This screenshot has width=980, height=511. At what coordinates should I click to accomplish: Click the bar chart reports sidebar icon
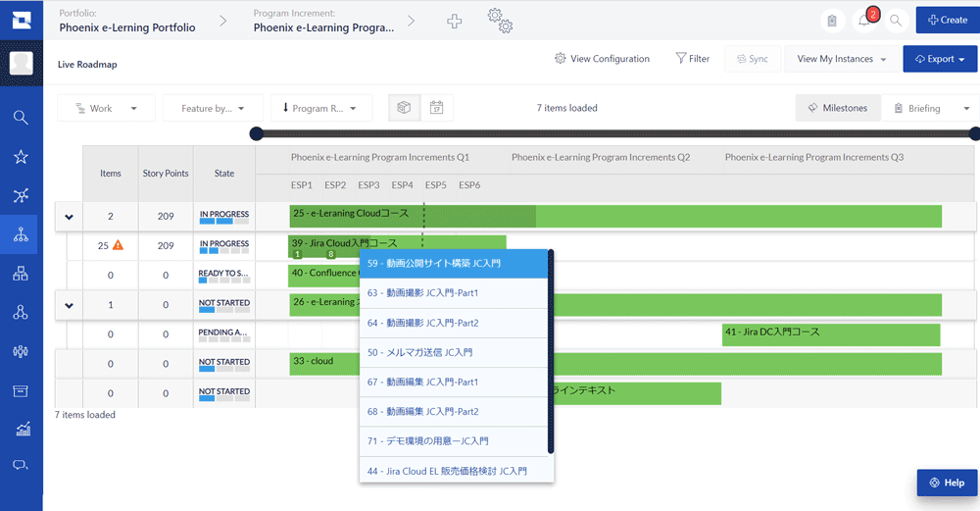[x=21, y=429]
